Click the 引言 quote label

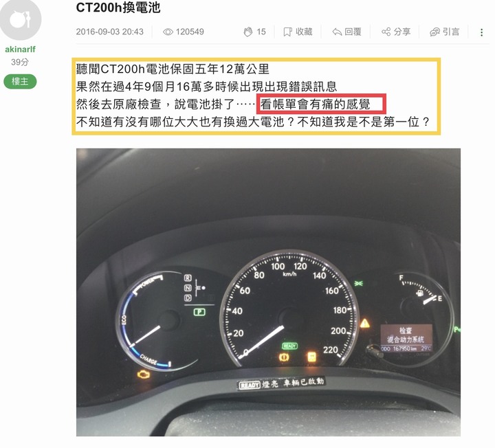(x=451, y=32)
